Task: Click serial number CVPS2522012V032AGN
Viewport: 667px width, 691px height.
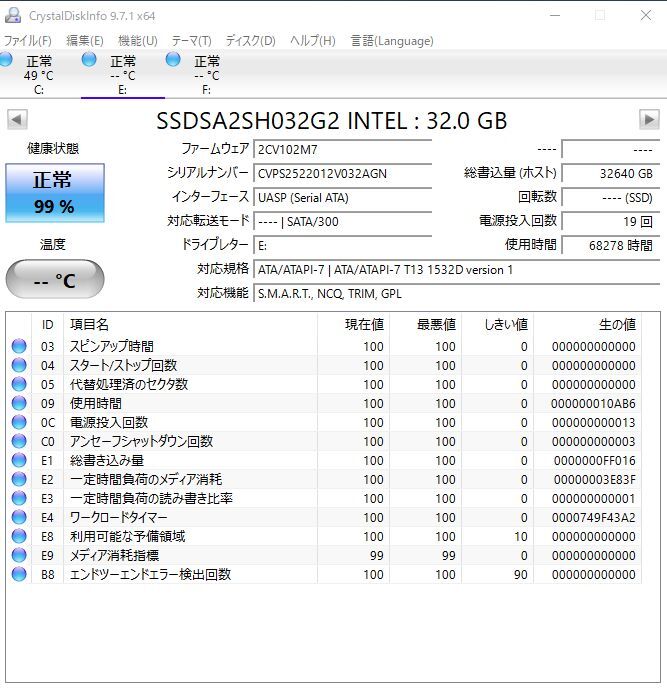Action: (342, 173)
